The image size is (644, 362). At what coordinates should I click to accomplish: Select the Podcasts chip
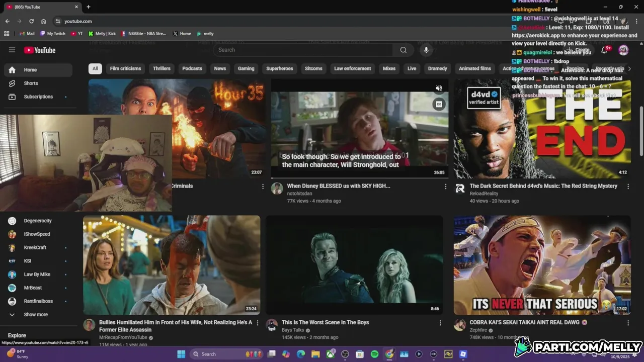coord(192,68)
